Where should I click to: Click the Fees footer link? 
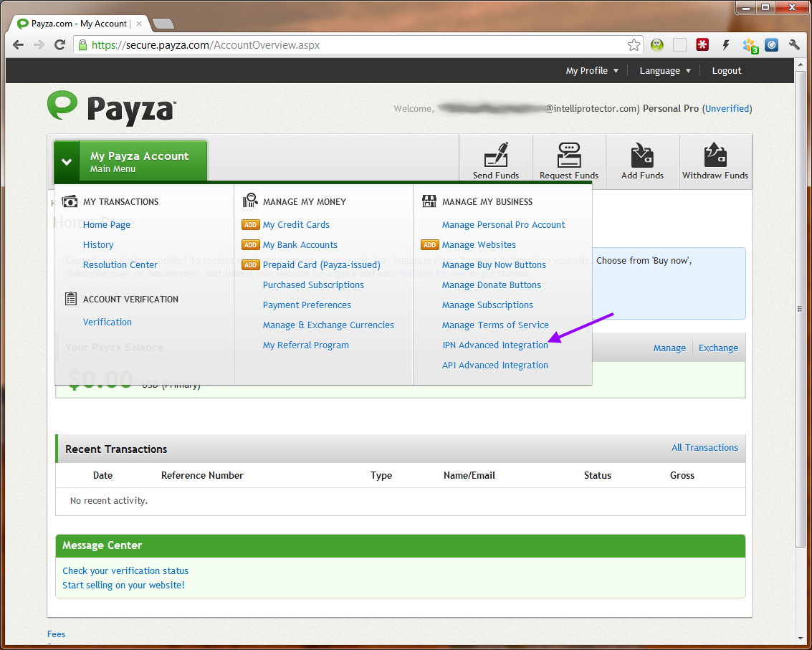click(x=57, y=634)
